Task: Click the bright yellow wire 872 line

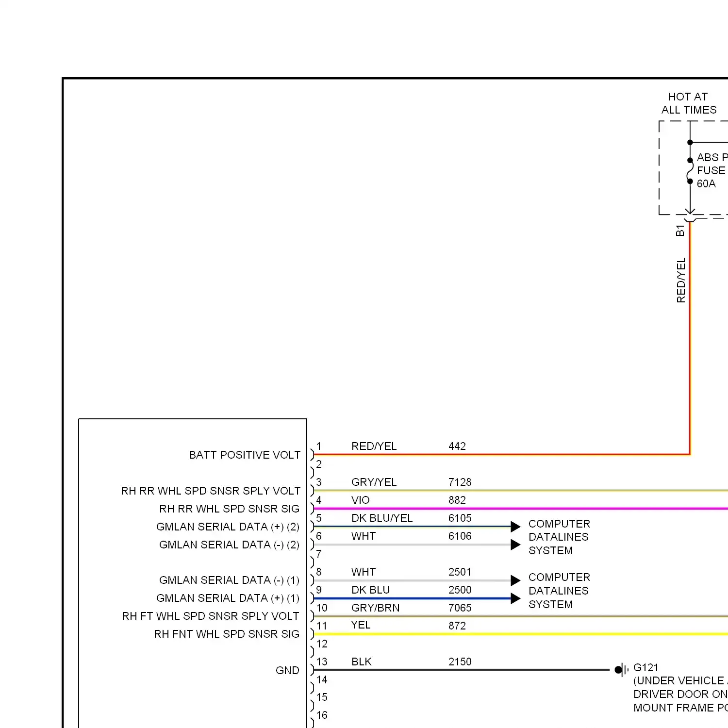Action: 521,634
